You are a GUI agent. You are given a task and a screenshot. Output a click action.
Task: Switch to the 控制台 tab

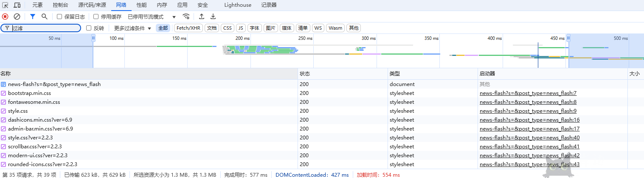click(x=60, y=5)
